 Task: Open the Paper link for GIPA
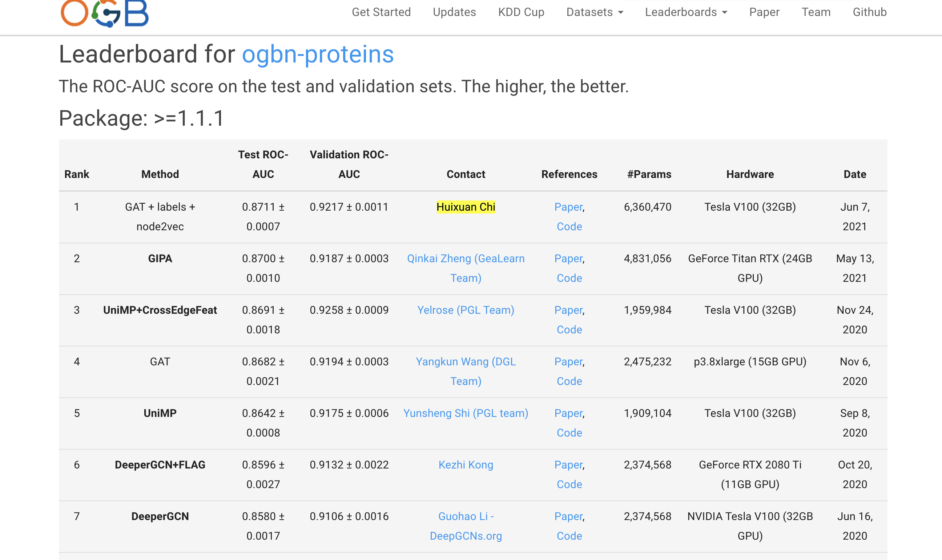[x=568, y=259]
